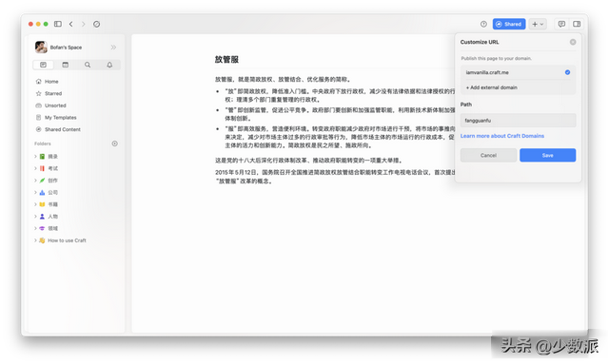Collapse the sidebar with double chevron
This screenshot has width=609, height=364.
pyautogui.click(x=113, y=48)
